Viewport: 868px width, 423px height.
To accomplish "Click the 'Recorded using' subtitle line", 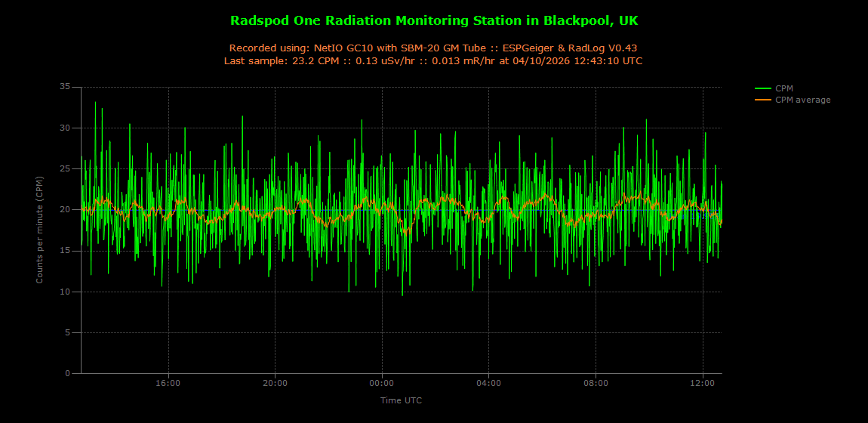I will pyautogui.click(x=434, y=48).
